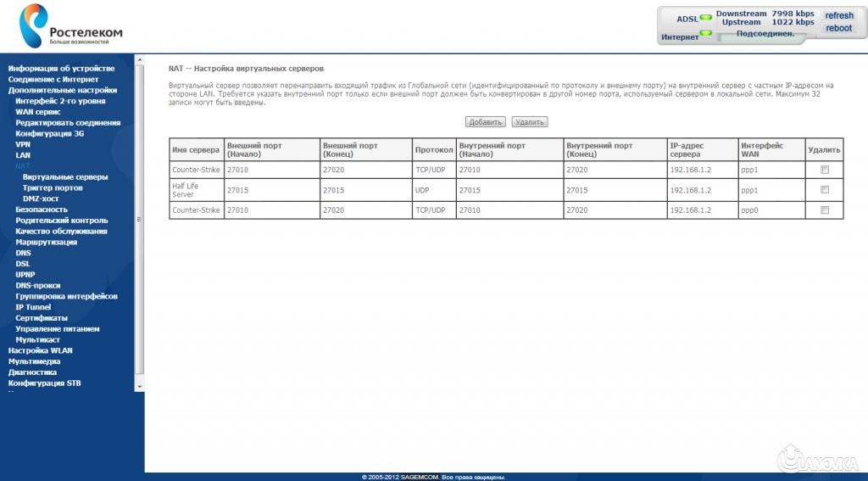This screenshot has height=481, width=868.
Task: Open DMZ-хост submenu
Action: (x=41, y=199)
